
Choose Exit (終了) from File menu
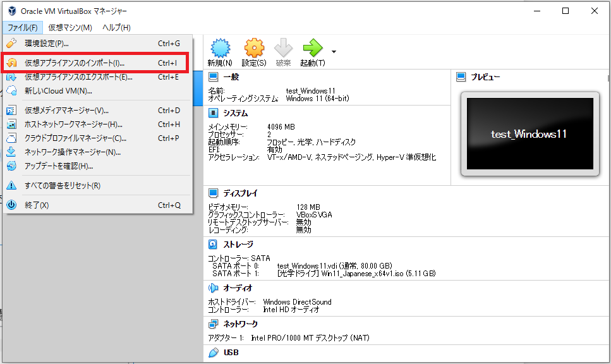click(x=97, y=205)
